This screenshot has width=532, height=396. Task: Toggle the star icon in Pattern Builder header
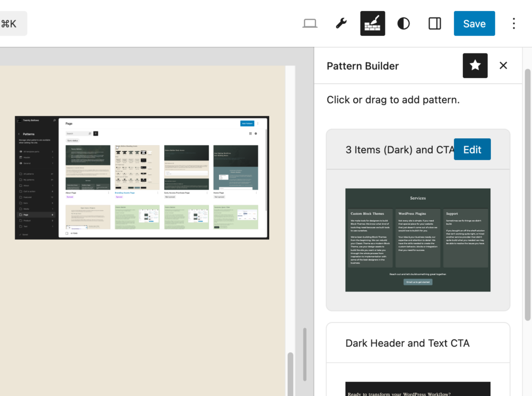pos(475,65)
